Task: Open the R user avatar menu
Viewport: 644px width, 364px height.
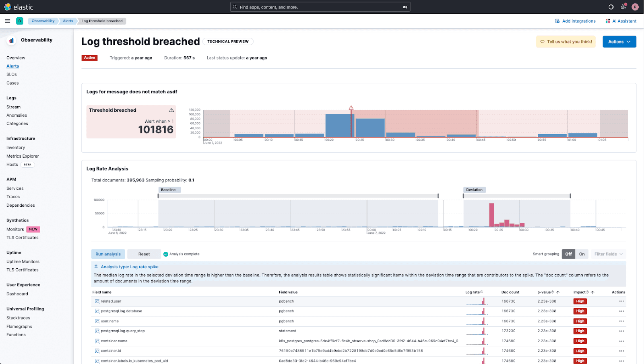Action: (636, 6)
